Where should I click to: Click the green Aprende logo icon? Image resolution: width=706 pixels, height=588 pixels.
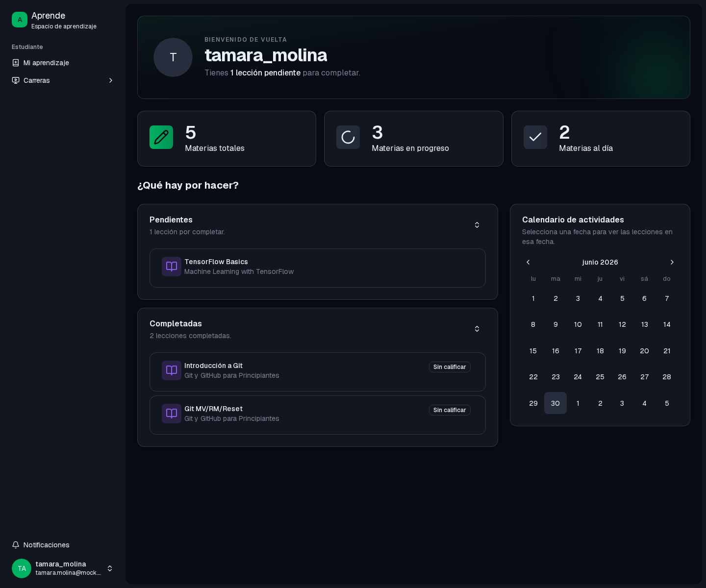click(x=20, y=20)
